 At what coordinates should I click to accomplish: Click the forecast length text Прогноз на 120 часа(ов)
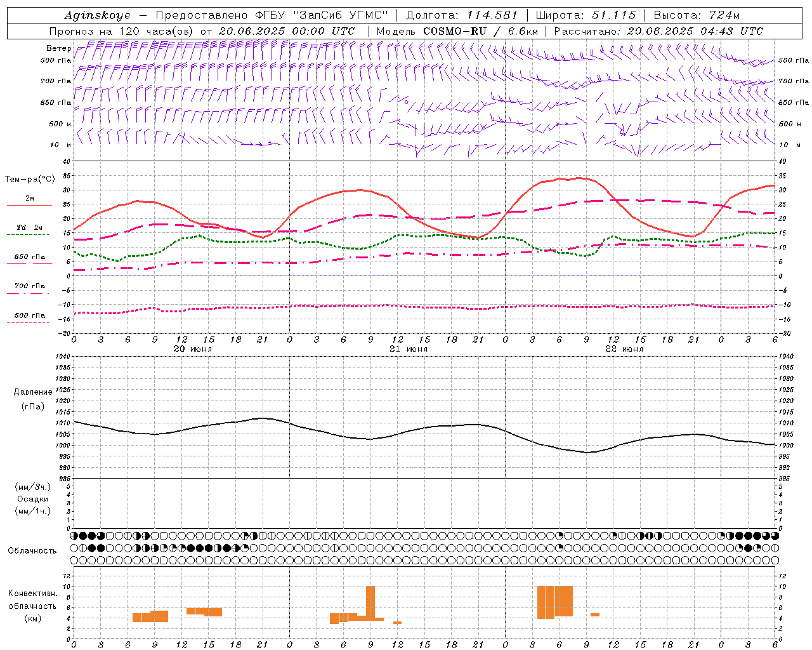click(122, 31)
